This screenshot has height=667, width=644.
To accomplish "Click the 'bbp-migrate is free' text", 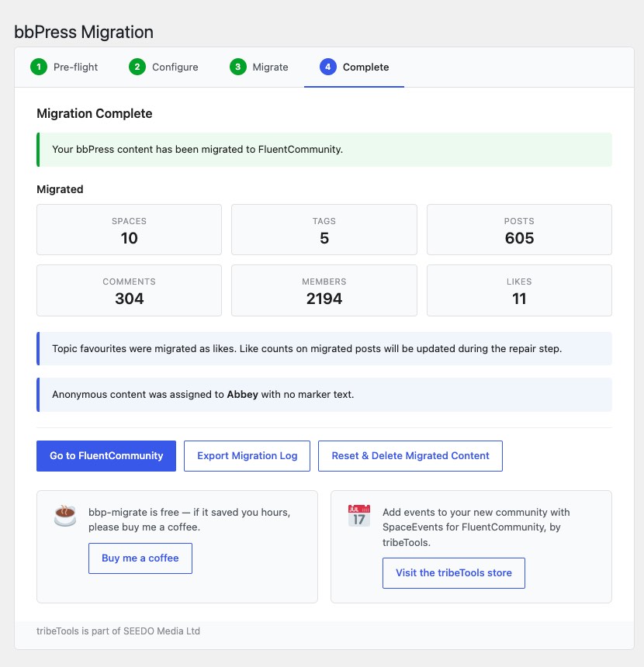I will [189, 520].
